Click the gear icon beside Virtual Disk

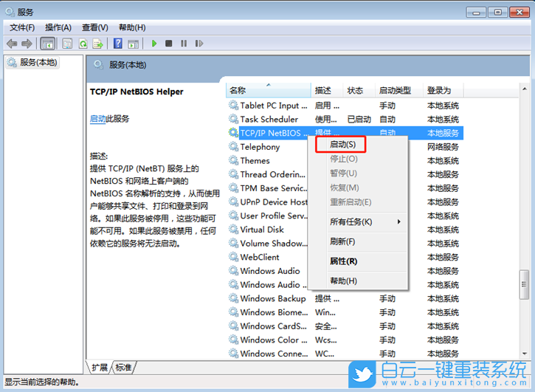[233, 229]
